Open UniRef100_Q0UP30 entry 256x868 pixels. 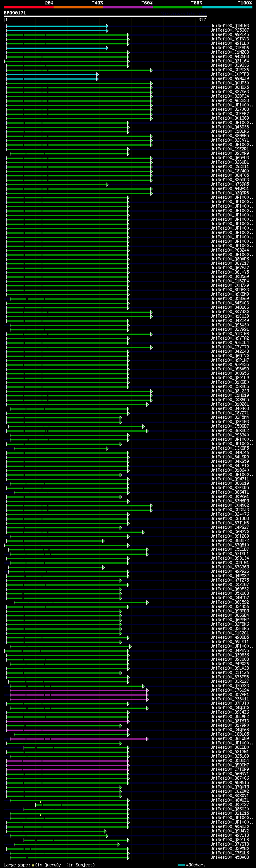[x=230, y=83]
